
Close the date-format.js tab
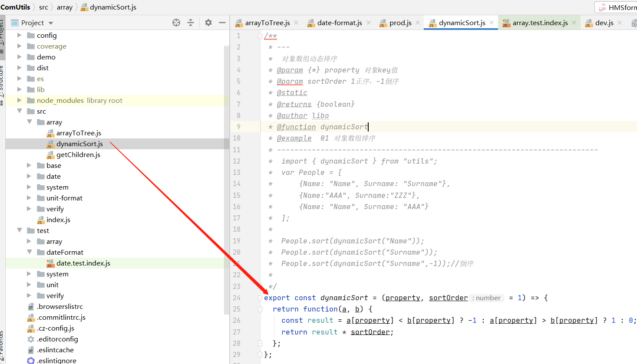[369, 23]
